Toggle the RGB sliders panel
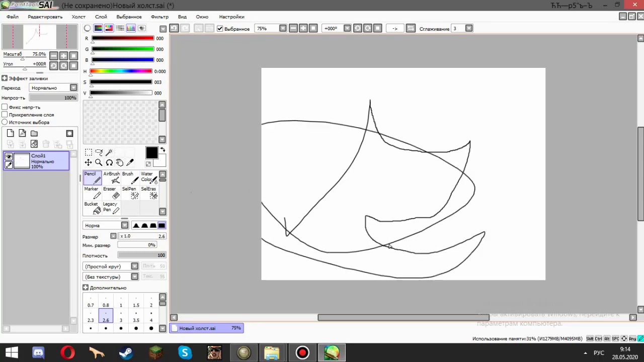 tap(98, 28)
